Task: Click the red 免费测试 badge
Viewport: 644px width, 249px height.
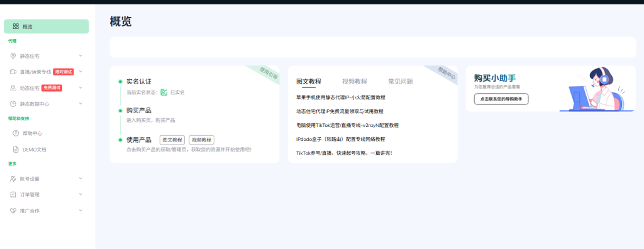Action: tap(52, 88)
